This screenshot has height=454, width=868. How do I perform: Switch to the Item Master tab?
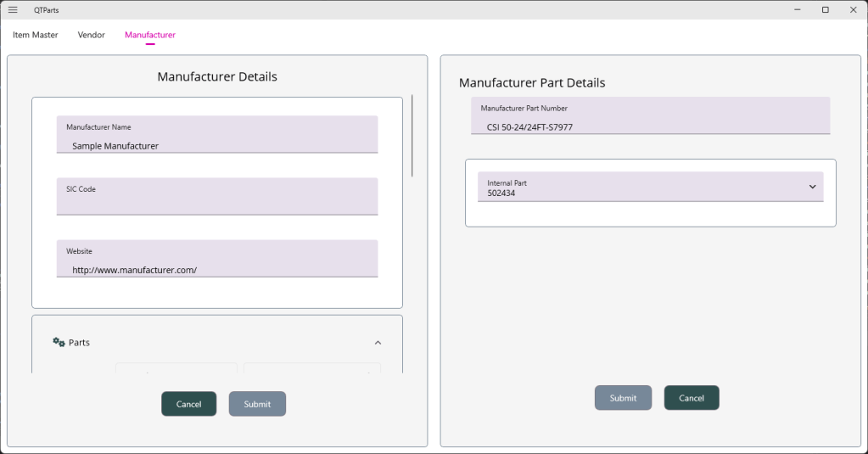pyautogui.click(x=36, y=35)
